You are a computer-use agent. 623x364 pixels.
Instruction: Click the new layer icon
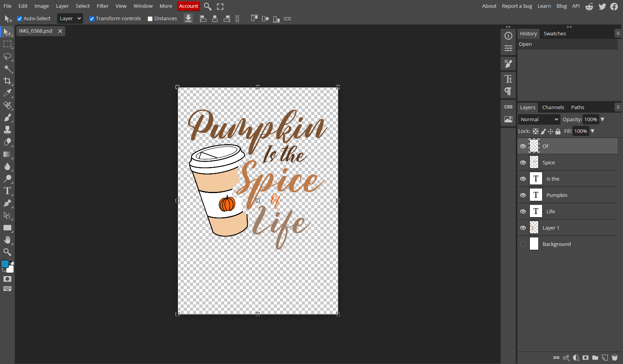point(604,357)
